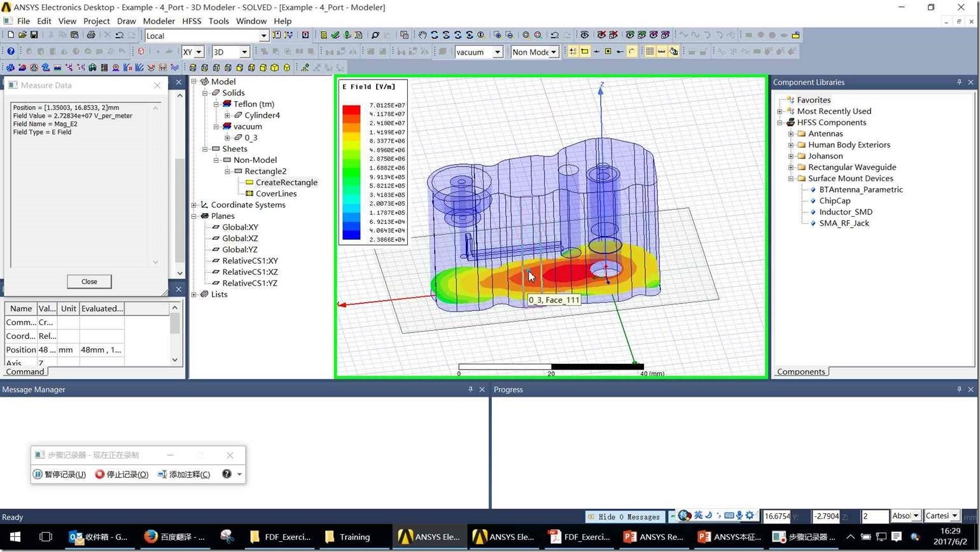Click the first eye visibility icon
This screenshot has height=552, width=980.
pyautogui.click(x=584, y=35)
